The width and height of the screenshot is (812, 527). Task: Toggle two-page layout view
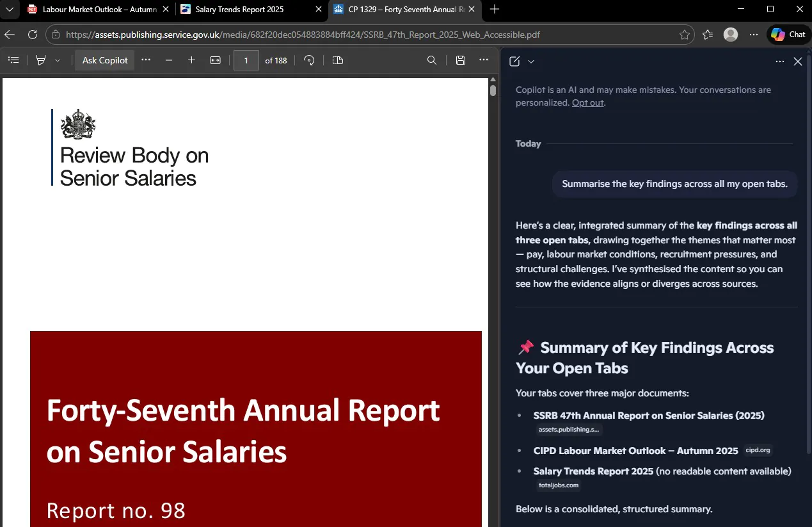point(338,60)
